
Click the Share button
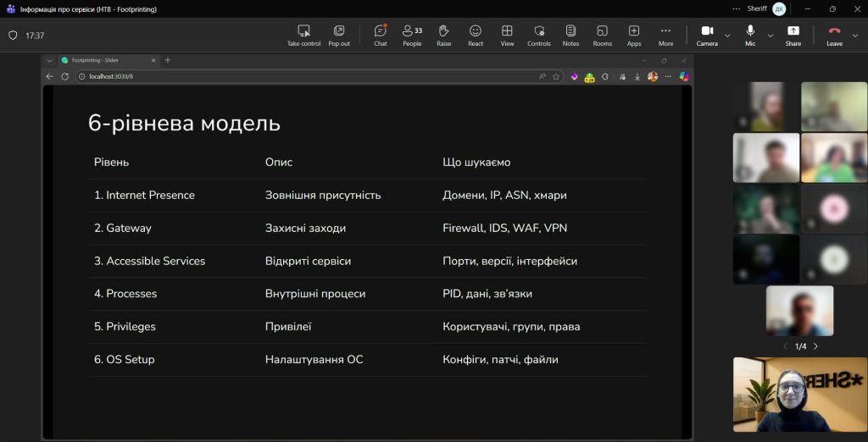793,35
